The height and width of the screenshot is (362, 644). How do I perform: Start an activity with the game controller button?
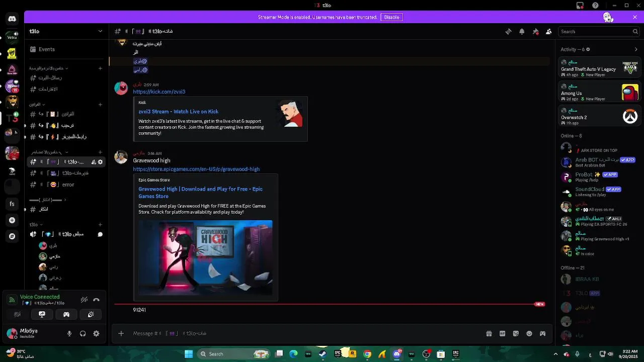tap(66, 314)
